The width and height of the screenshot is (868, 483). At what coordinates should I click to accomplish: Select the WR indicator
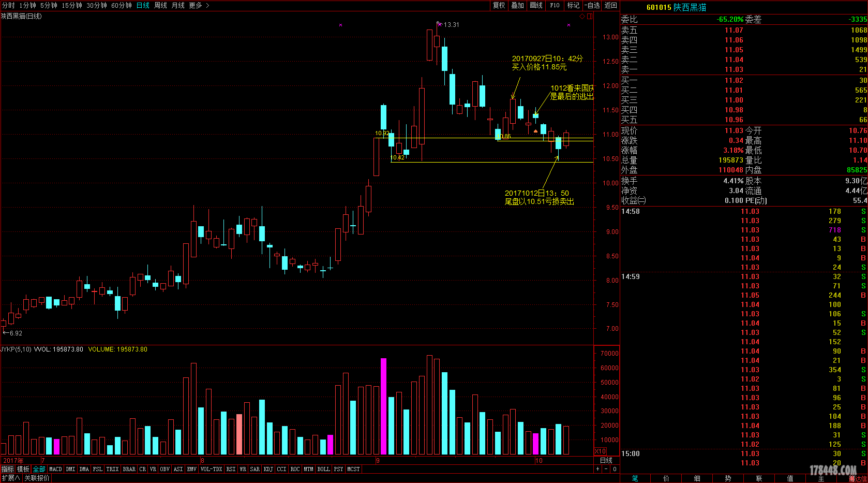coord(243,469)
